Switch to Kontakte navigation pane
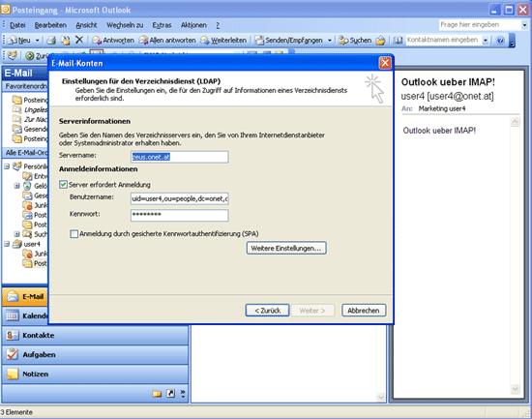This screenshot has height=419, width=532. pos(95,335)
